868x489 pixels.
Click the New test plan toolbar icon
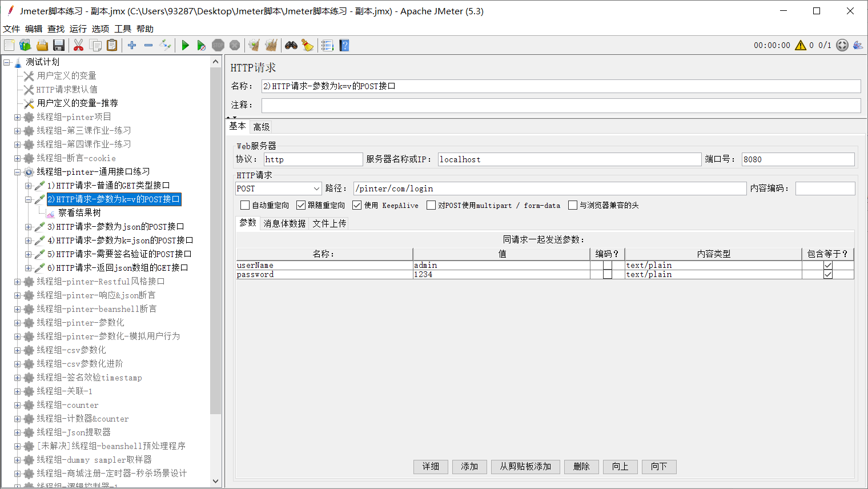tap(9, 45)
